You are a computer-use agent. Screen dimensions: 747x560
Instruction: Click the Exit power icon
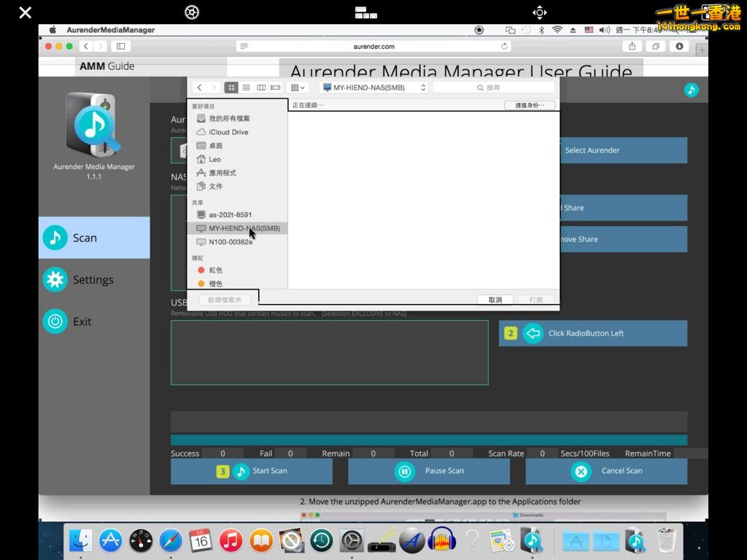(x=55, y=322)
